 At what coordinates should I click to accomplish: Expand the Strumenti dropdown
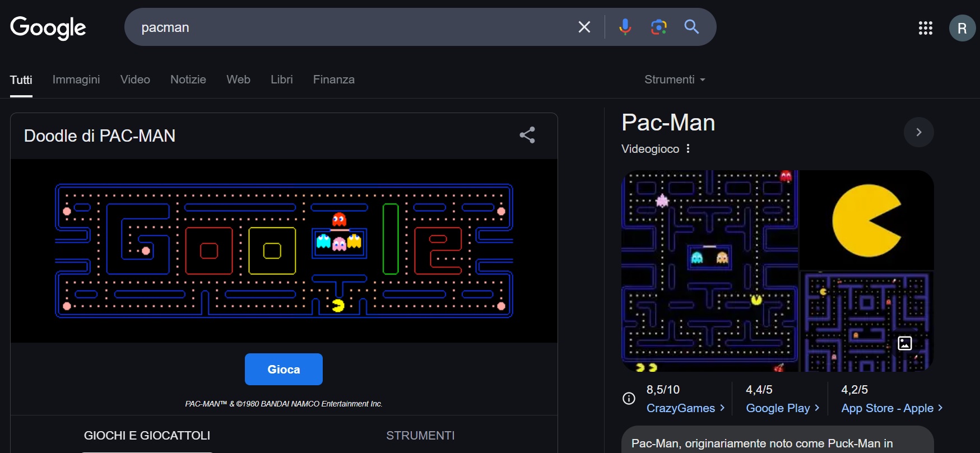point(675,80)
